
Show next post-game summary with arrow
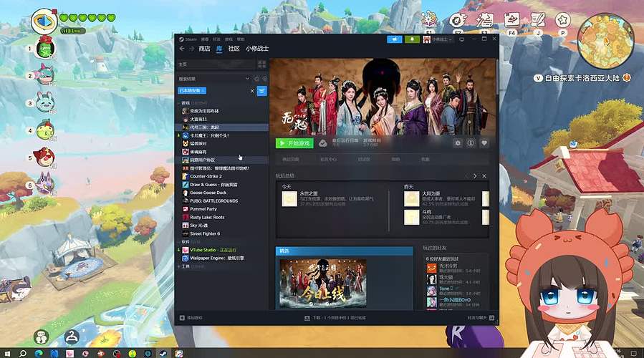tap(475, 175)
